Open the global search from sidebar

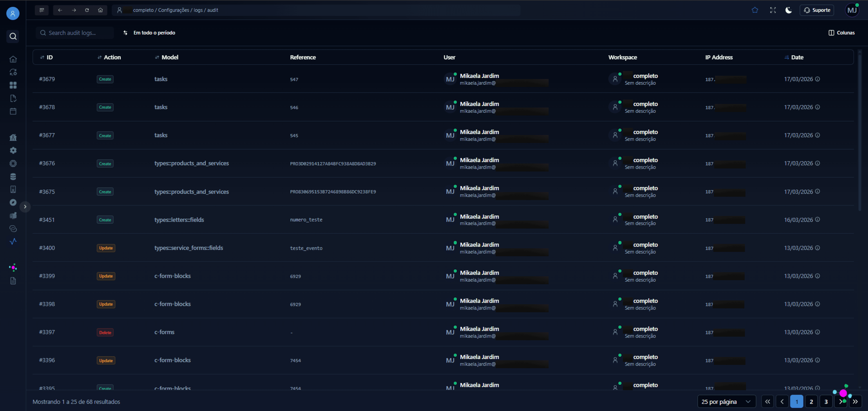click(x=13, y=36)
